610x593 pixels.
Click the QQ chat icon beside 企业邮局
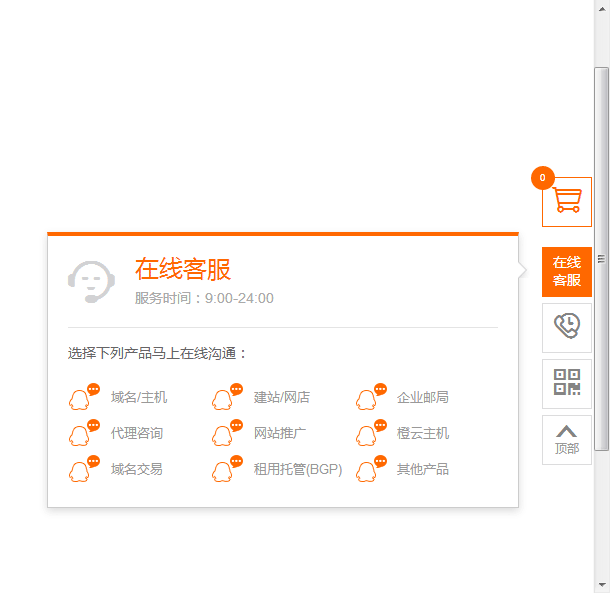[x=372, y=397]
